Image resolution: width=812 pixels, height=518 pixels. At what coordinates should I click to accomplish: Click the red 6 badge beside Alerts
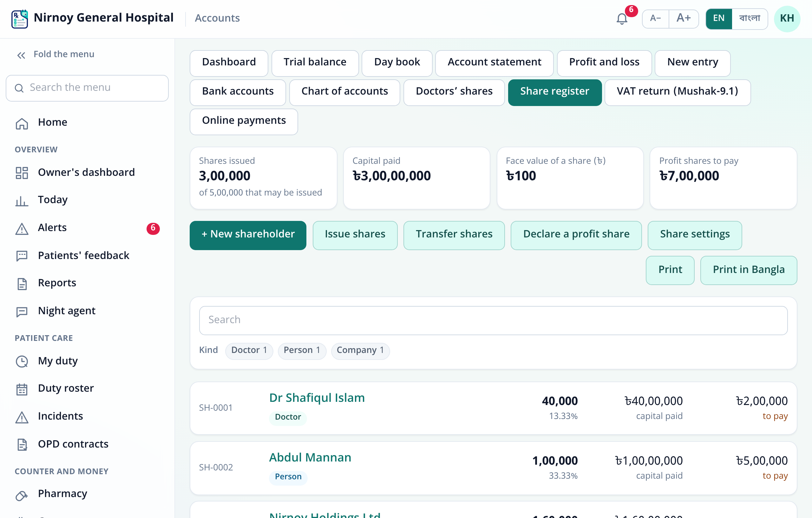[153, 228]
